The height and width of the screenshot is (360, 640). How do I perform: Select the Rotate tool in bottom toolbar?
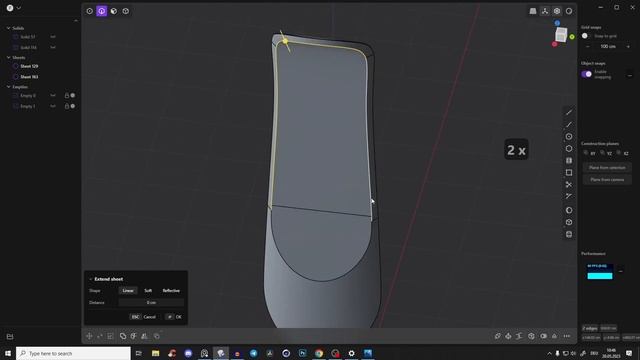[x=100, y=336]
